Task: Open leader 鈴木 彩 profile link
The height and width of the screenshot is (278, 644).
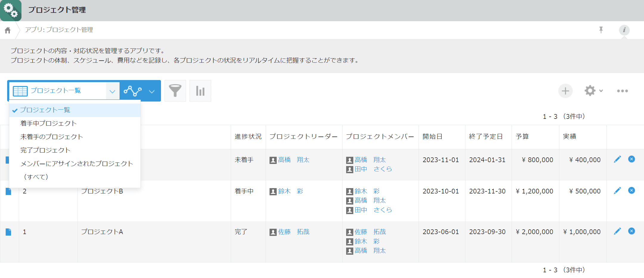Action: [290, 191]
